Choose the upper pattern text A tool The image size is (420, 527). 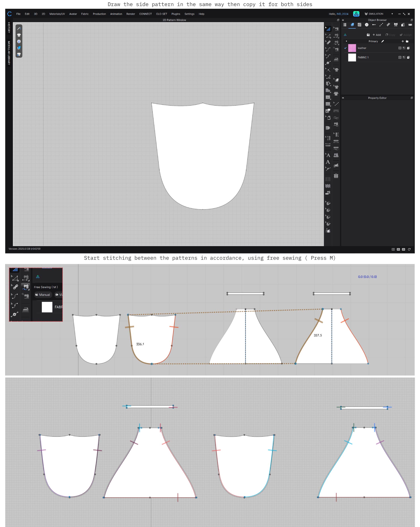(x=328, y=155)
